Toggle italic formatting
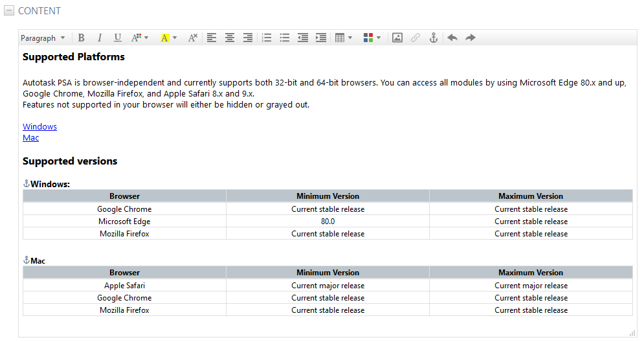 click(100, 38)
